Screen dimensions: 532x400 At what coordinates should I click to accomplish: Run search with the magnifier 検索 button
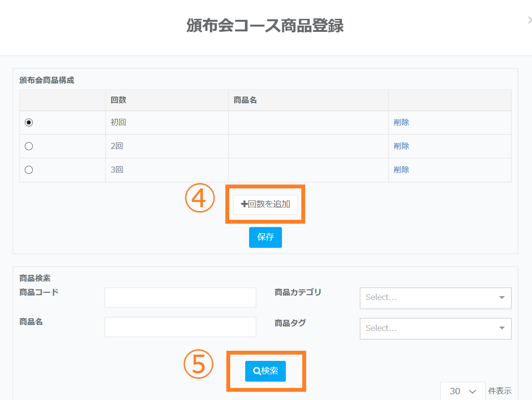pos(265,371)
